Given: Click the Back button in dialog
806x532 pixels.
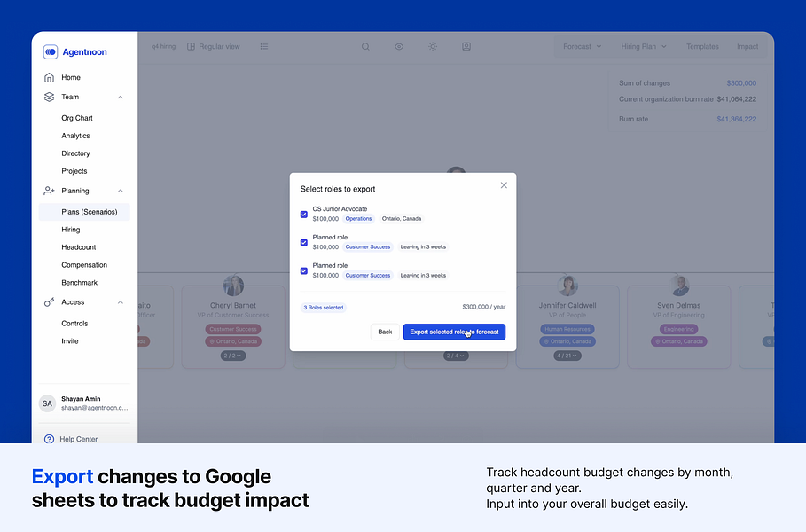Looking at the screenshot, I should click(x=385, y=332).
